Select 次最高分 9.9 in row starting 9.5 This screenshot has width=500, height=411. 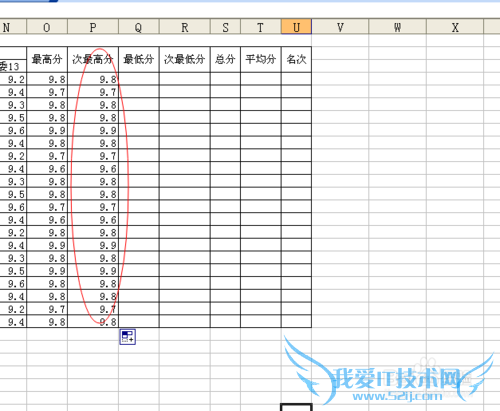tap(93, 270)
